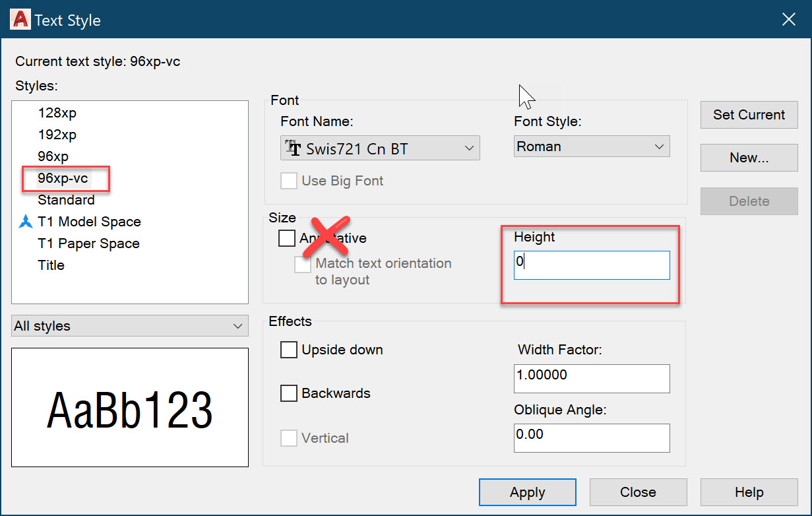
Task: Click the Set Current button
Action: (749, 115)
